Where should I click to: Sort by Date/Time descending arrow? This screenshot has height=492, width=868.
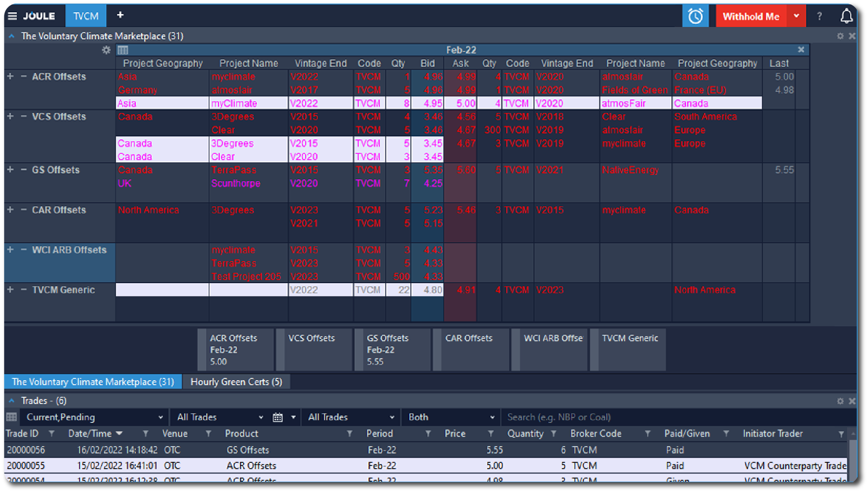coord(119,434)
